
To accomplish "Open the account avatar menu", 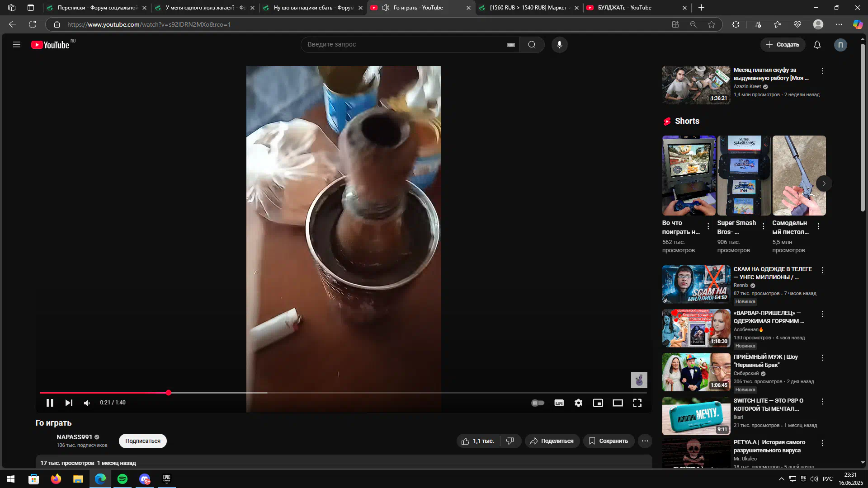I will (x=840, y=45).
